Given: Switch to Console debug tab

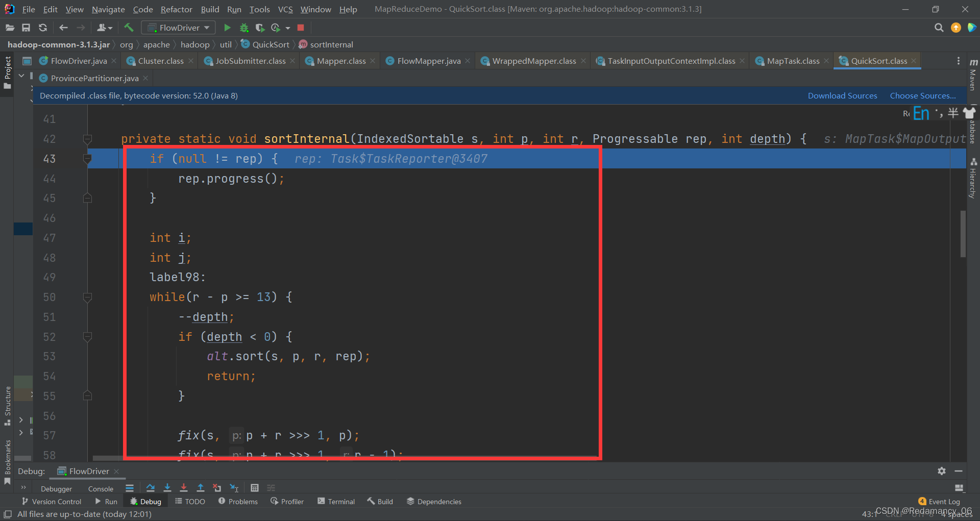Looking at the screenshot, I should click(101, 488).
